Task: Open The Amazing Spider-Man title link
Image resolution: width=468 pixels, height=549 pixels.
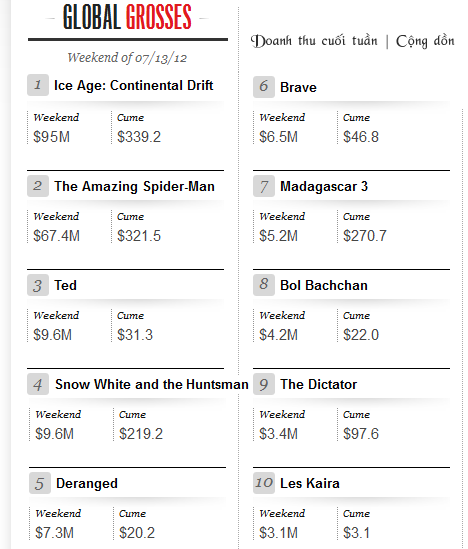Action: [x=134, y=186]
